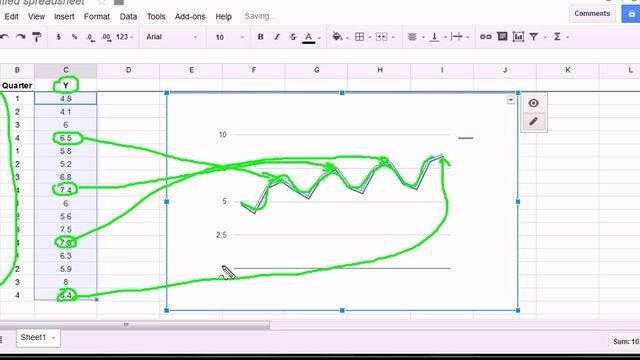The height and width of the screenshot is (360, 640).
Task: Open the cell borders menu
Action: tap(360, 37)
